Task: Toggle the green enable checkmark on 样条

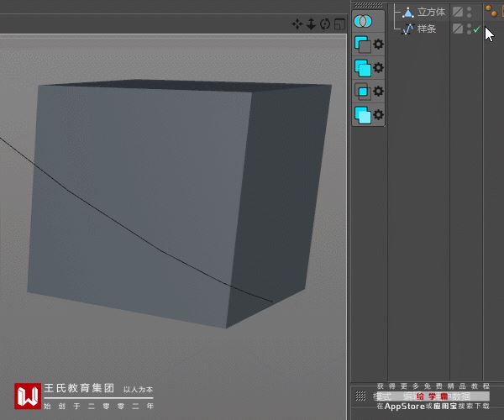Action: point(476,29)
